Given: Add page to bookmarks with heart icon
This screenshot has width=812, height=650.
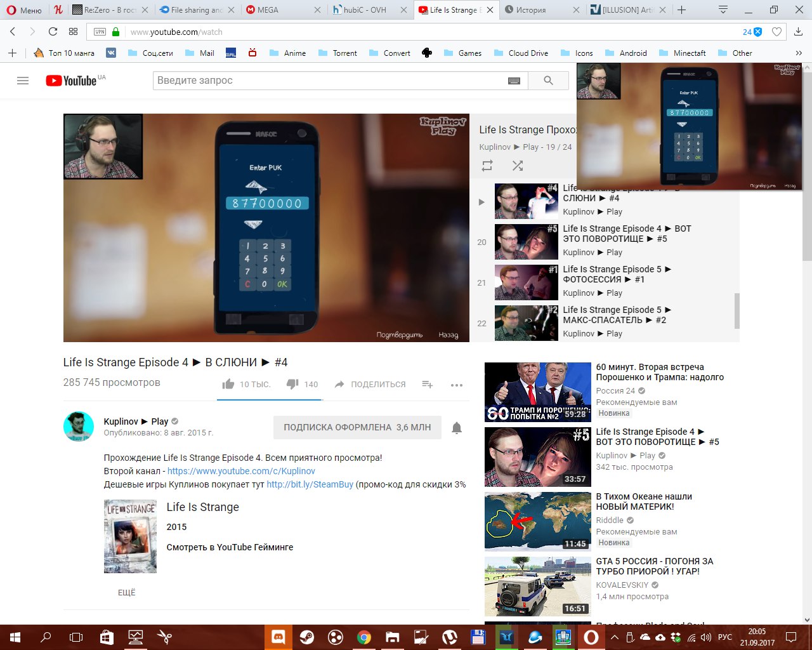Looking at the screenshot, I should [776, 32].
